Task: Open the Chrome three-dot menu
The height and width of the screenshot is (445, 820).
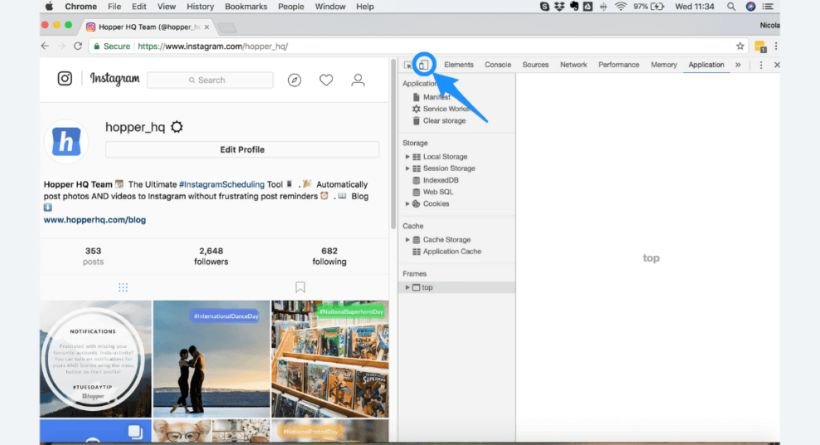Action: point(776,46)
